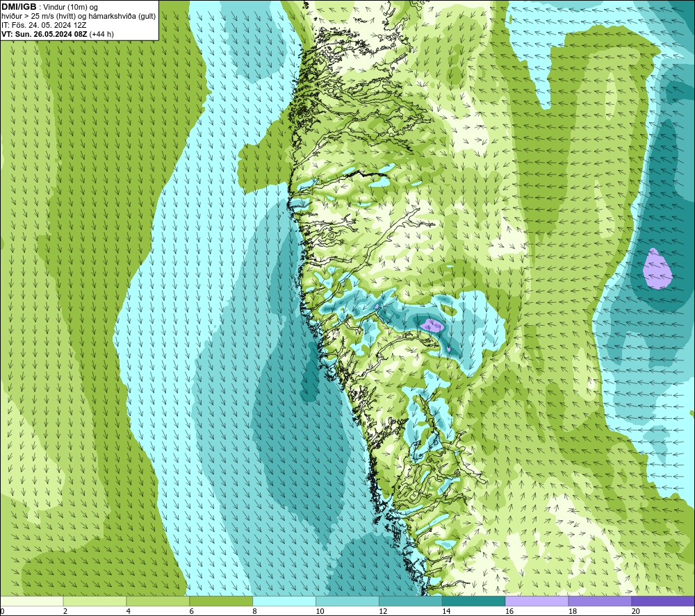Click the cyan 10–12 m/s legend swatch

[347, 601]
